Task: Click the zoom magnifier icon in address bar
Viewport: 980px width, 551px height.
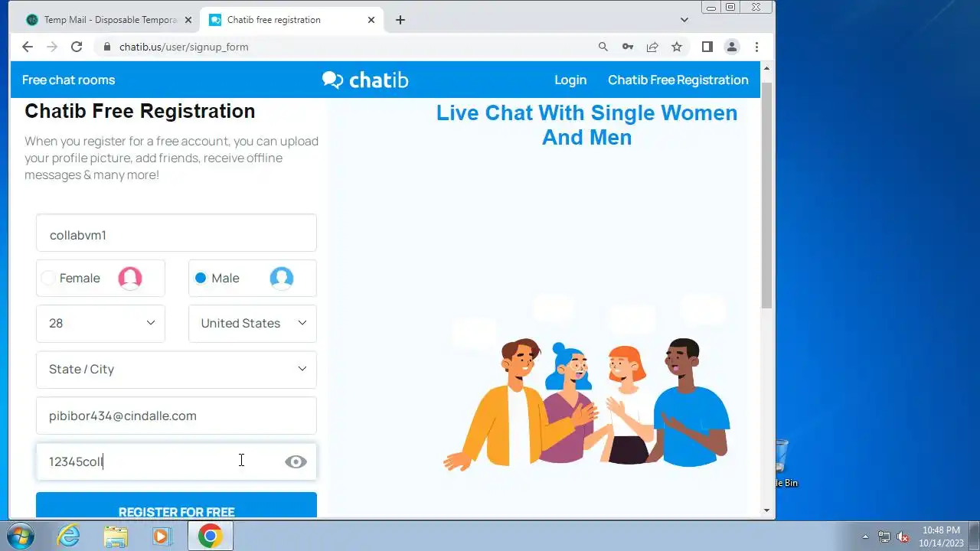Action: (x=603, y=47)
